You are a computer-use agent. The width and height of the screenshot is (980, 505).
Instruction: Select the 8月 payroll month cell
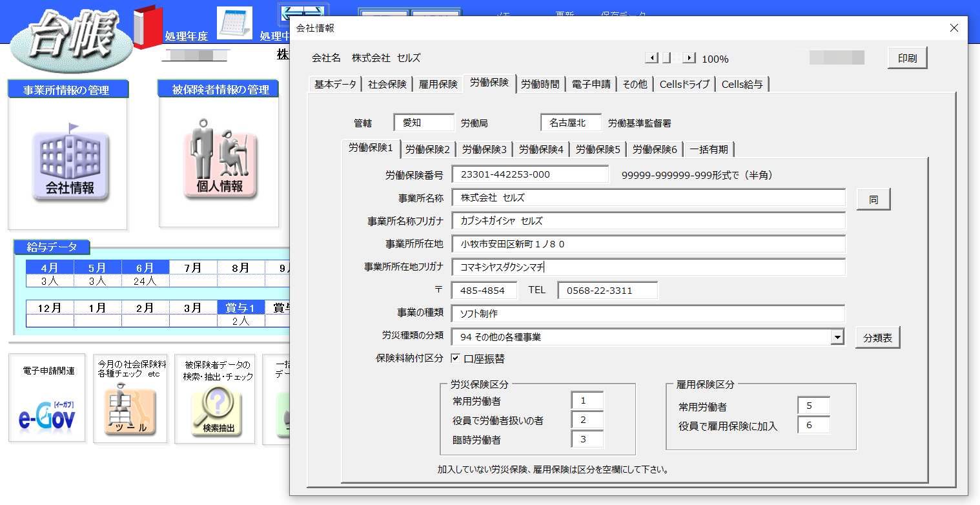[241, 267]
